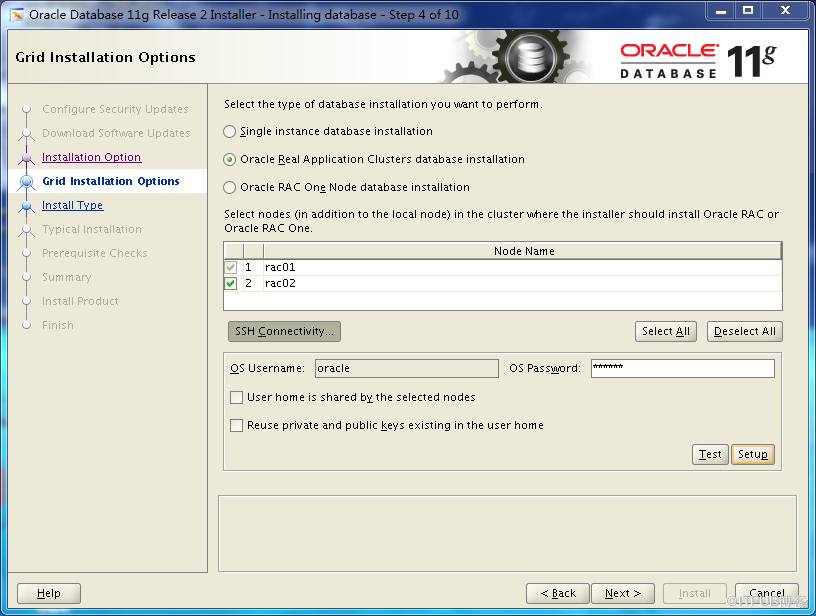The height and width of the screenshot is (616, 816).
Task: Uncheck the rac02 node checkbox
Action: click(231, 284)
